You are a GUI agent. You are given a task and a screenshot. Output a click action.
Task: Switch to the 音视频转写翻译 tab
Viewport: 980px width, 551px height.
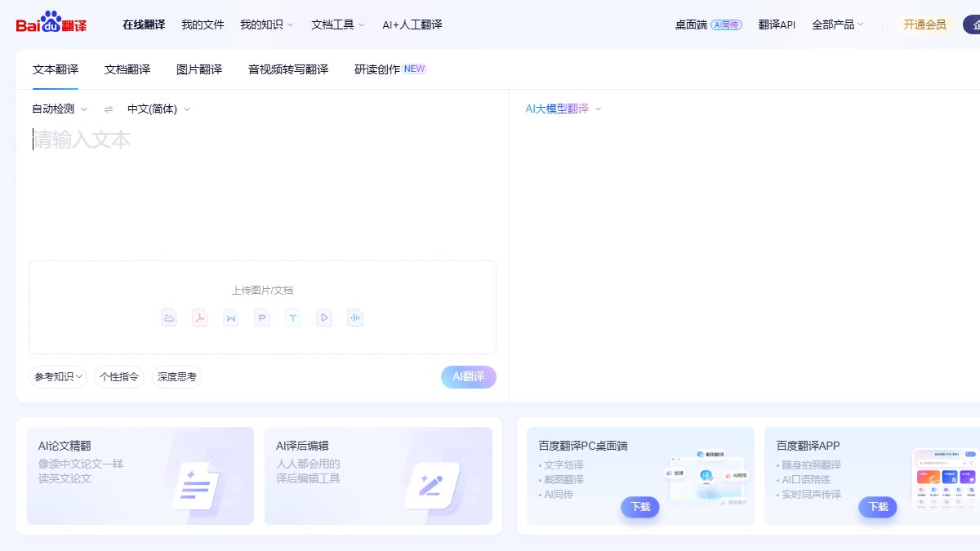[x=288, y=69]
